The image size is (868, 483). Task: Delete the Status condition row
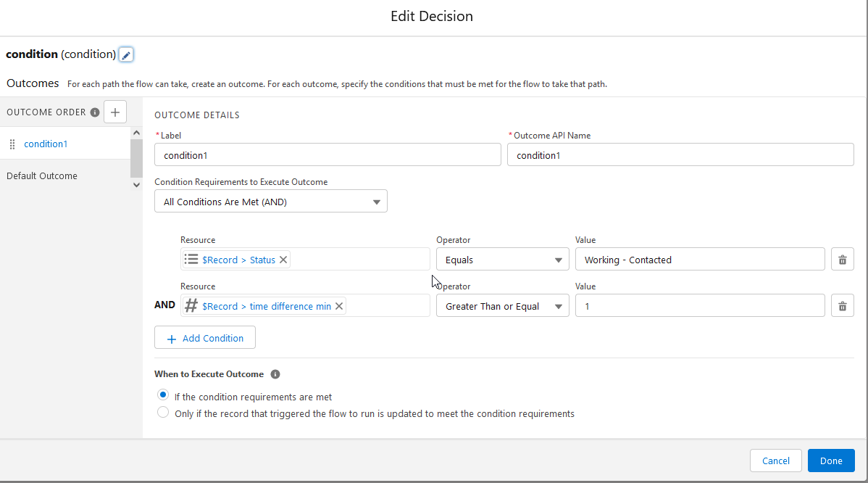[x=842, y=260]
